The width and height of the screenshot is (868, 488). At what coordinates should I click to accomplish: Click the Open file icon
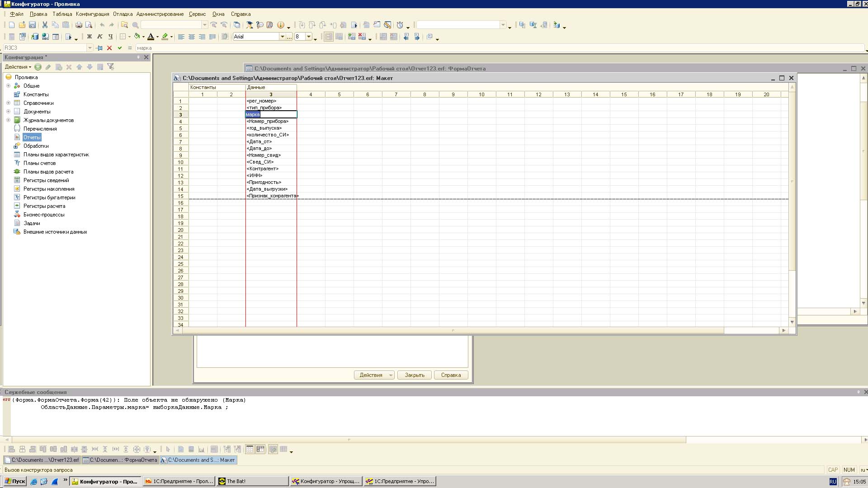click(x=22, y=25)
